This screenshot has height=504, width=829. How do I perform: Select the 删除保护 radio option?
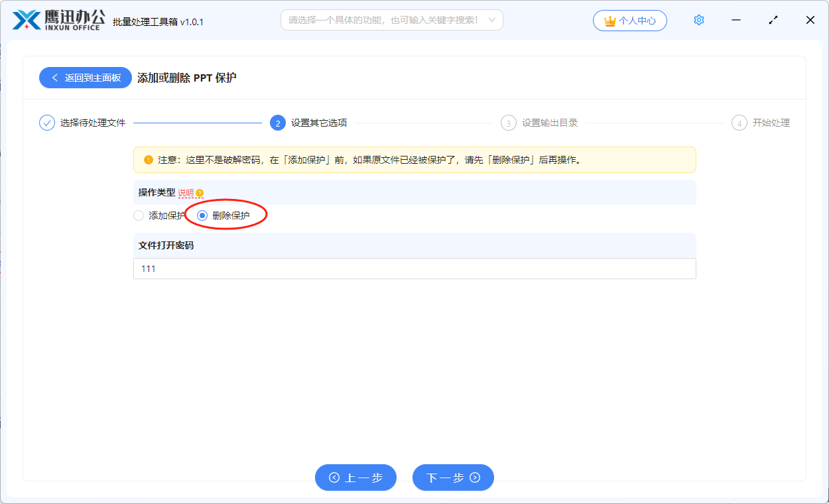pos(223,216)
